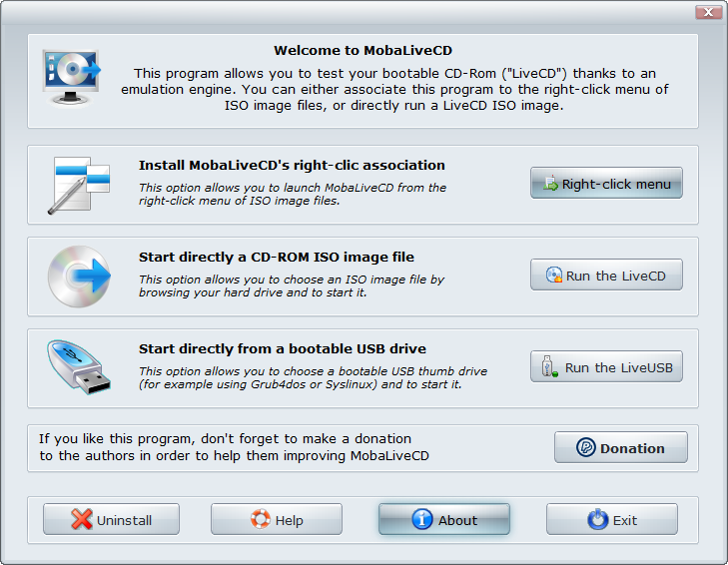
Task: Click 'Start directly from a bootable USB drive' heading
Action: pos(283,349)
